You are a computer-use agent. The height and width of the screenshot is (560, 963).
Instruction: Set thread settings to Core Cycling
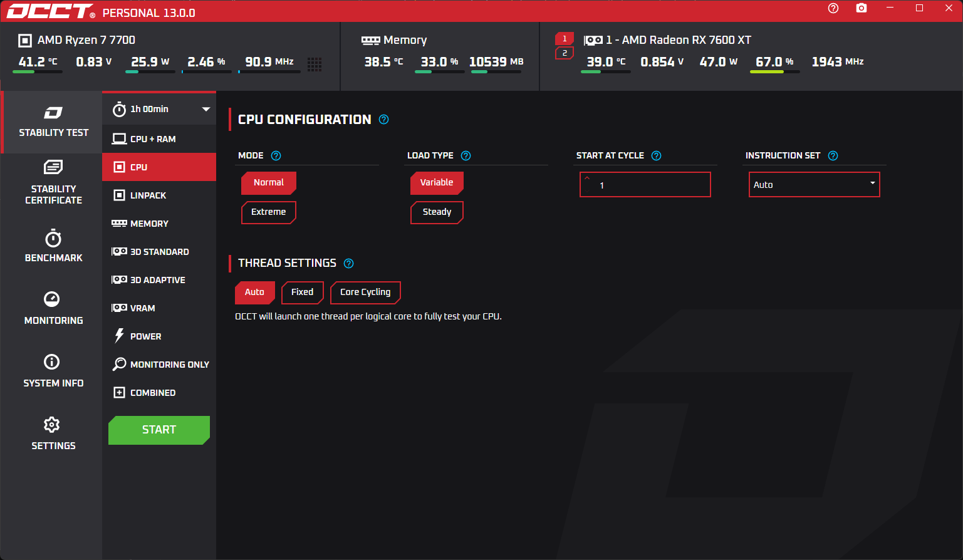(x=365, y=293)
